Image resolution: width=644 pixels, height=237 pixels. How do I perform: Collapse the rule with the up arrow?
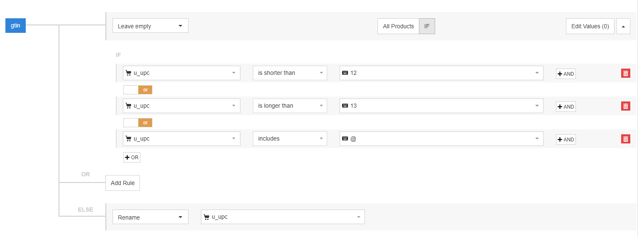tap(623, 26)
